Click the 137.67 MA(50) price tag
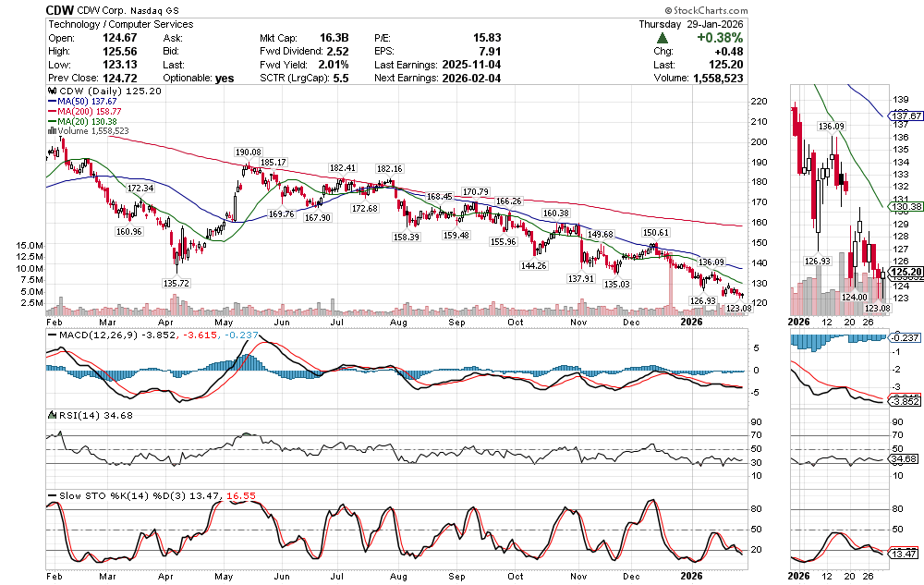Viewport: 924px width, 585px height. coord(904,116)
